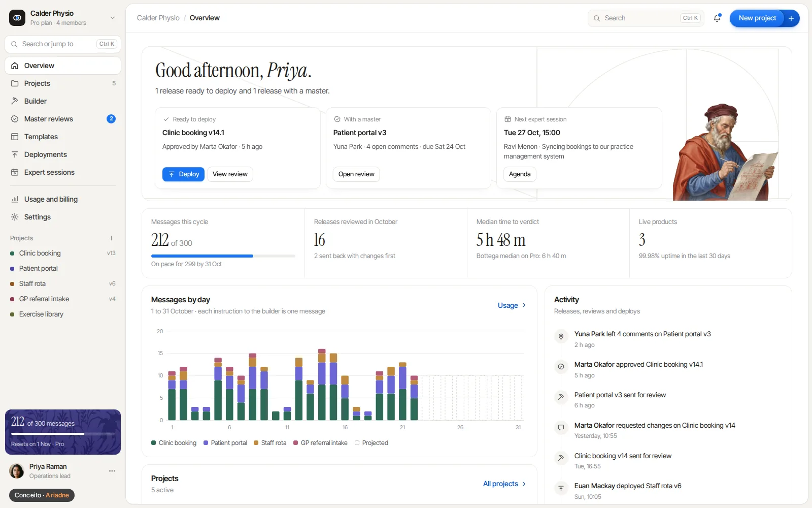Open Priya Raman's account options menu
Viewport: 812px width, 508px height.
112,471
